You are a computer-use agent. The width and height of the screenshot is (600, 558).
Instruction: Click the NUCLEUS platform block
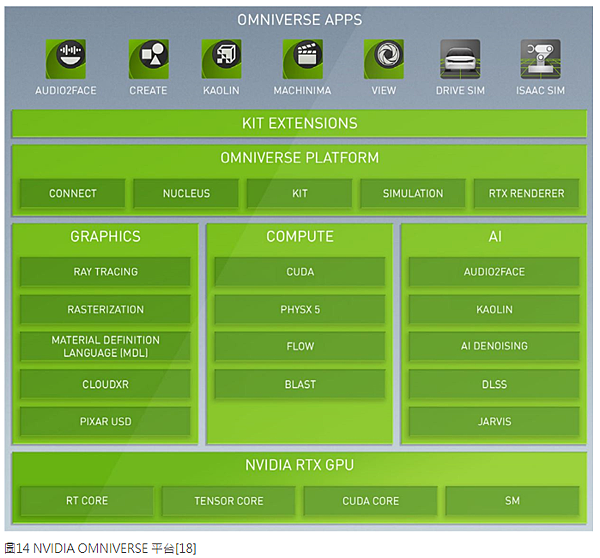(x=186, y=193)
